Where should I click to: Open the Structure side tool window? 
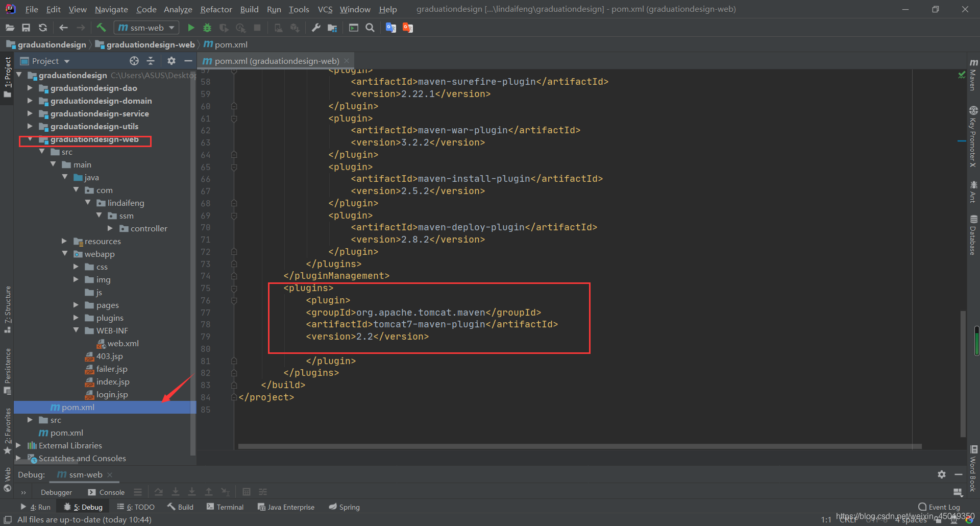pyautogui.click(x=8, y=309)
